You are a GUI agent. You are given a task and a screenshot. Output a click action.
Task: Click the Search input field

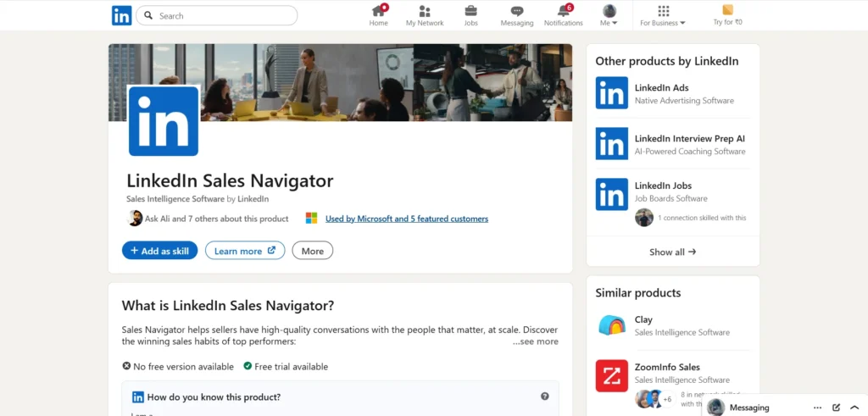coord(216,15)
